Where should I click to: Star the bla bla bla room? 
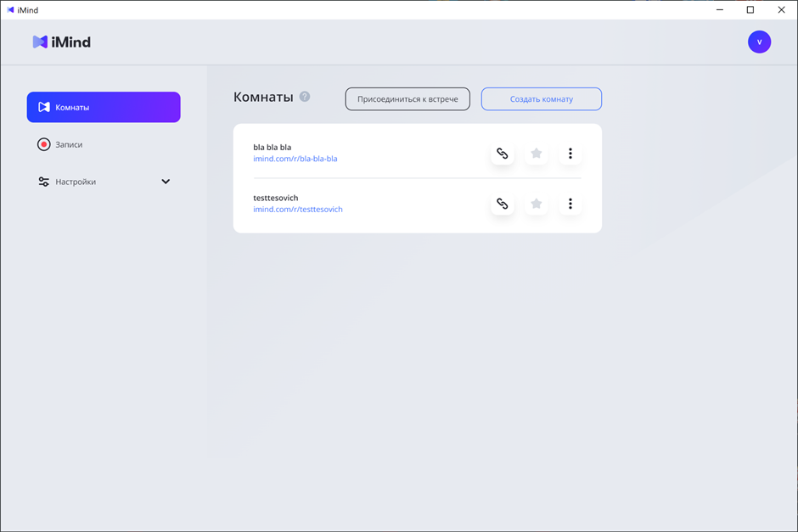pyautogui.click(x=536, y=153)
